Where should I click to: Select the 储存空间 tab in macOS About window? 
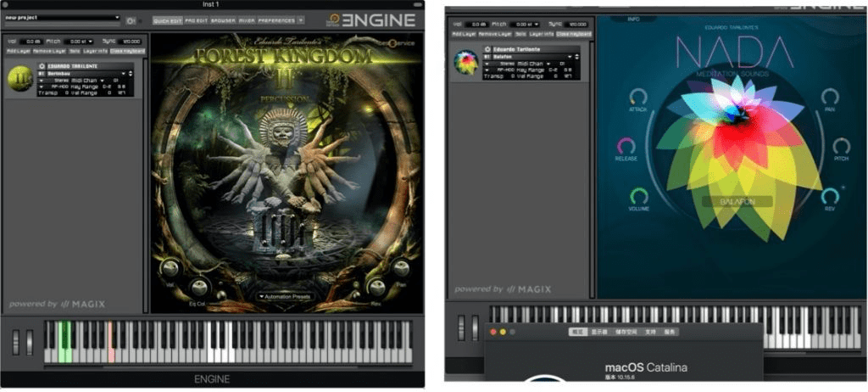click(627, 332)
